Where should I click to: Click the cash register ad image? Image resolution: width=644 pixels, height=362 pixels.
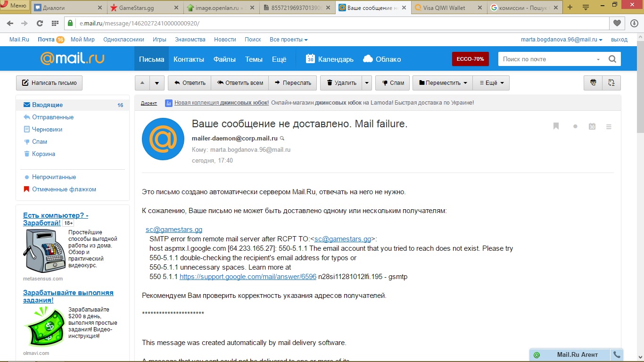click(44, 250)
